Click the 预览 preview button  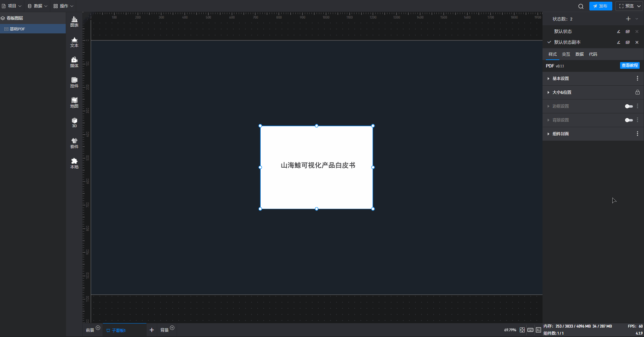point(626,6)
